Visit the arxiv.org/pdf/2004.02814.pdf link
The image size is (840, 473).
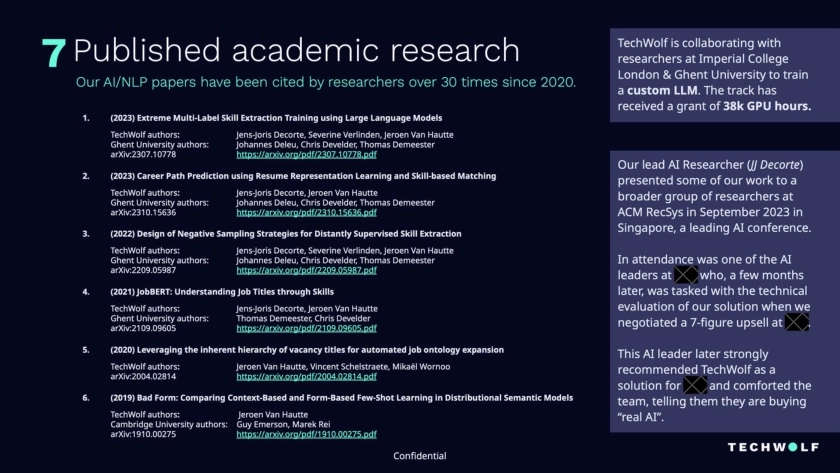(x=306, y=377)
